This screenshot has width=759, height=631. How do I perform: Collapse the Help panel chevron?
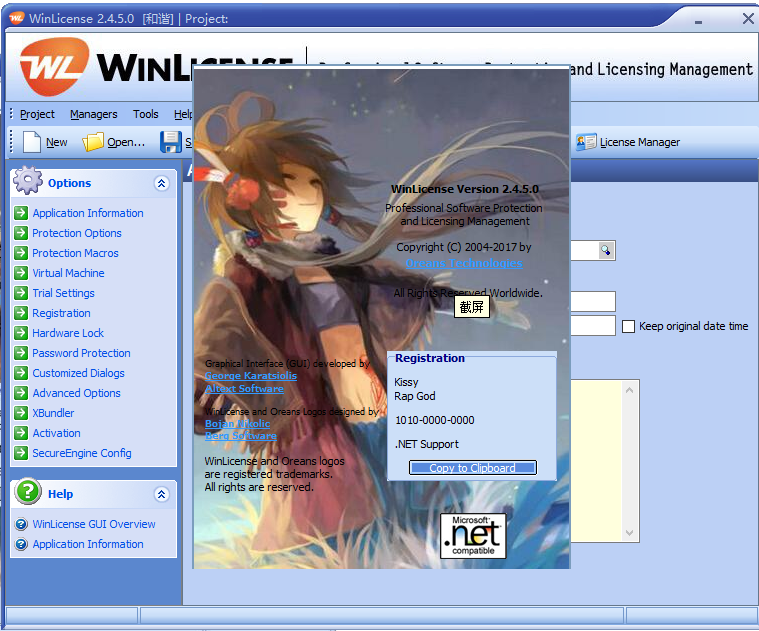161,494
